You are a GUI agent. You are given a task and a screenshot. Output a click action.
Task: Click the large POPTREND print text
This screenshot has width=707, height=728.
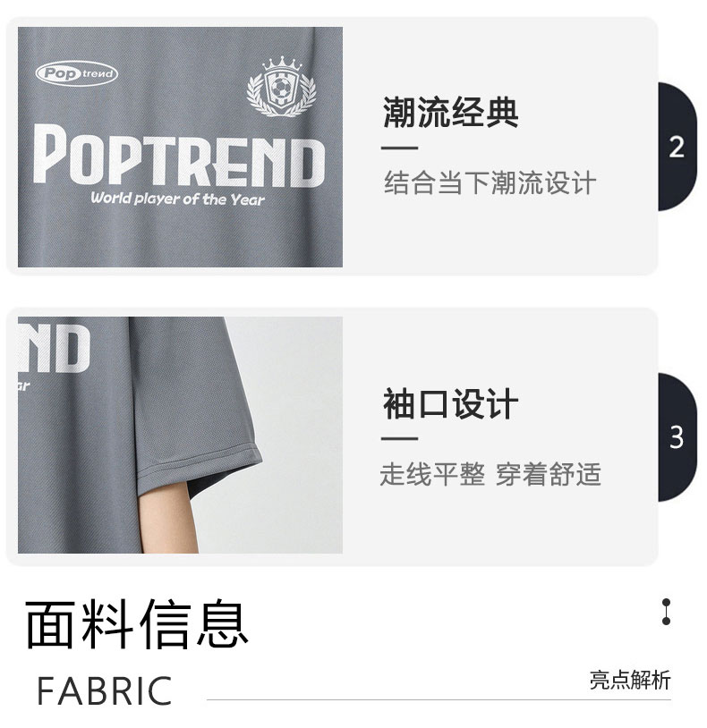[179, 156]
